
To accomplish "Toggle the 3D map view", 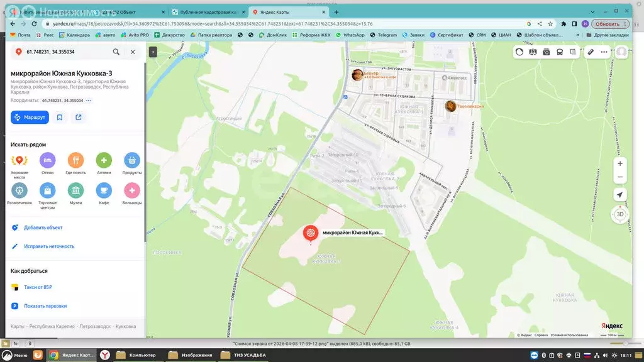I will click(620, 214).
